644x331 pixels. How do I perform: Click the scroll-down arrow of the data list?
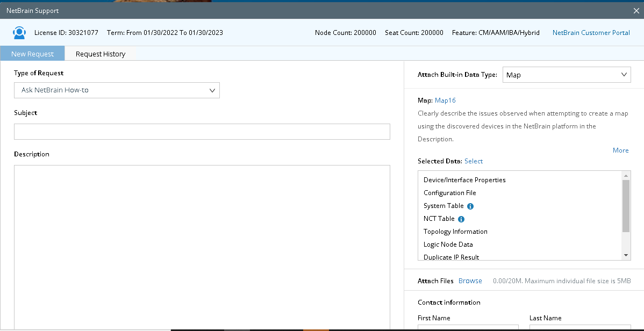click(626, 255)
